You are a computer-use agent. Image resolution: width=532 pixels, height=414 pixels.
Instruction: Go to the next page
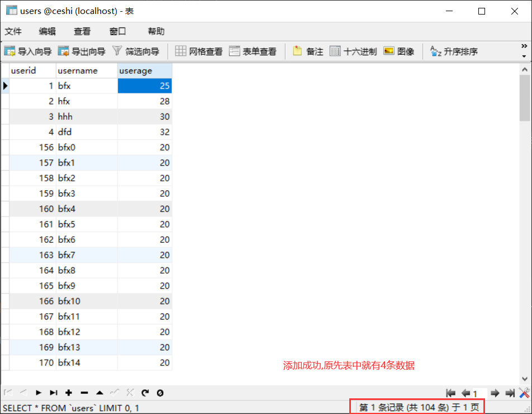[495, 393]
